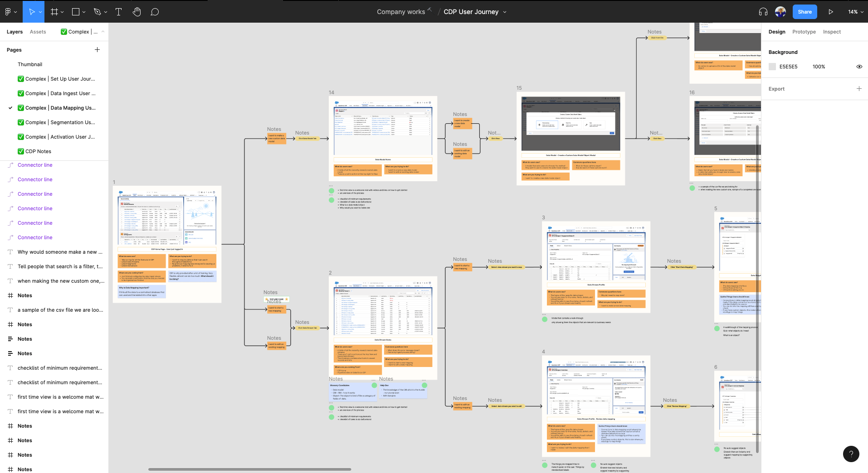The width and height of the screenshot is (868, 473).
Task: Click the horizontal canvas scrollbar
Action: click(x=249, y=469)
